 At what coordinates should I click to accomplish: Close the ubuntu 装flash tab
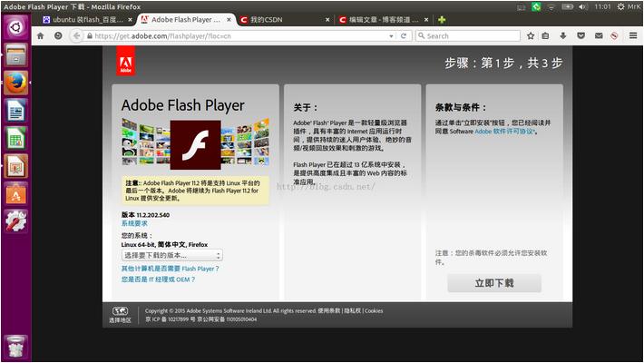coord(130,19)
